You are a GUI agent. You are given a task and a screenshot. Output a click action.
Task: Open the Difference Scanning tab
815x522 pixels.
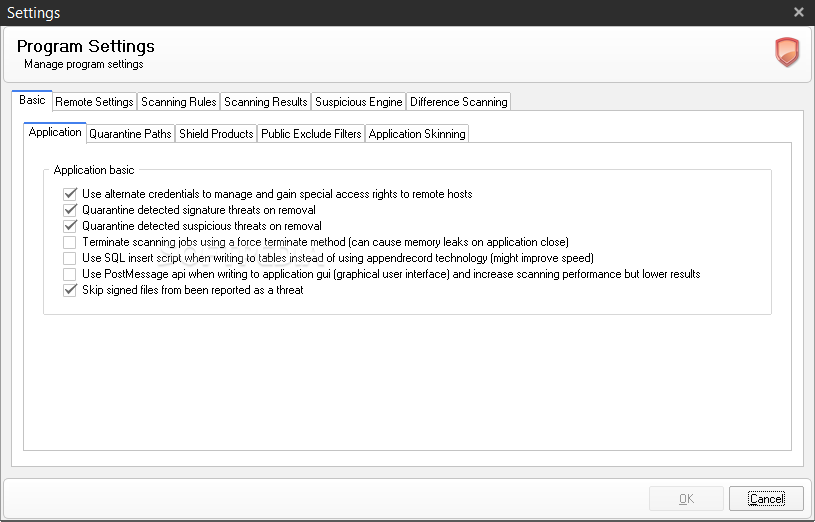point(458,102)
